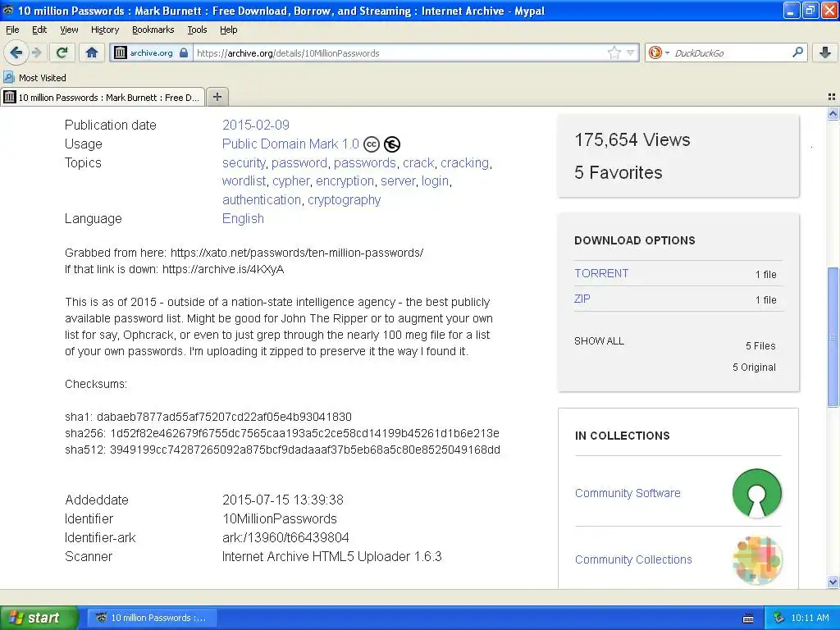Open the 2015-02-09 publication date link

[x=256, y=125]
